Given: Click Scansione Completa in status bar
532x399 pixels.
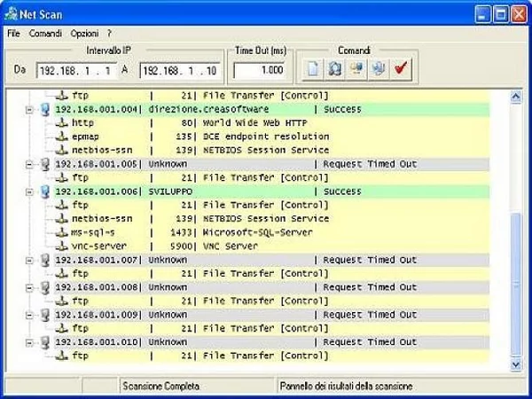Looking at the screenshot, I should pyautogui.click(x=161, y=386).
